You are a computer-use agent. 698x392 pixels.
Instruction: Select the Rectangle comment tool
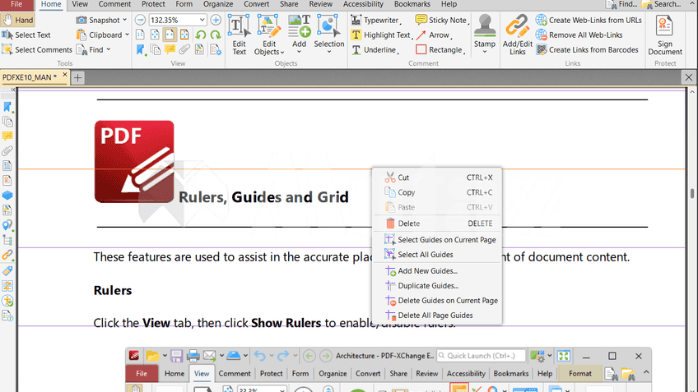coord(440,49)
